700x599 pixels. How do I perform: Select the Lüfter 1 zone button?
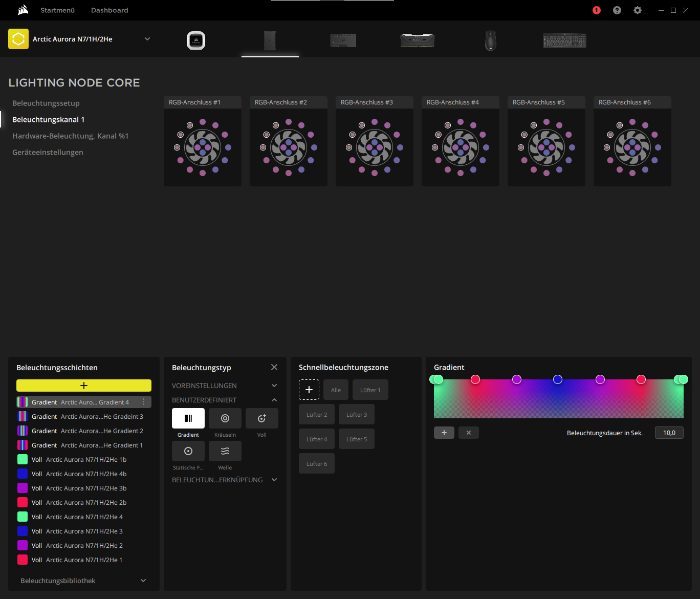(370, 390)
